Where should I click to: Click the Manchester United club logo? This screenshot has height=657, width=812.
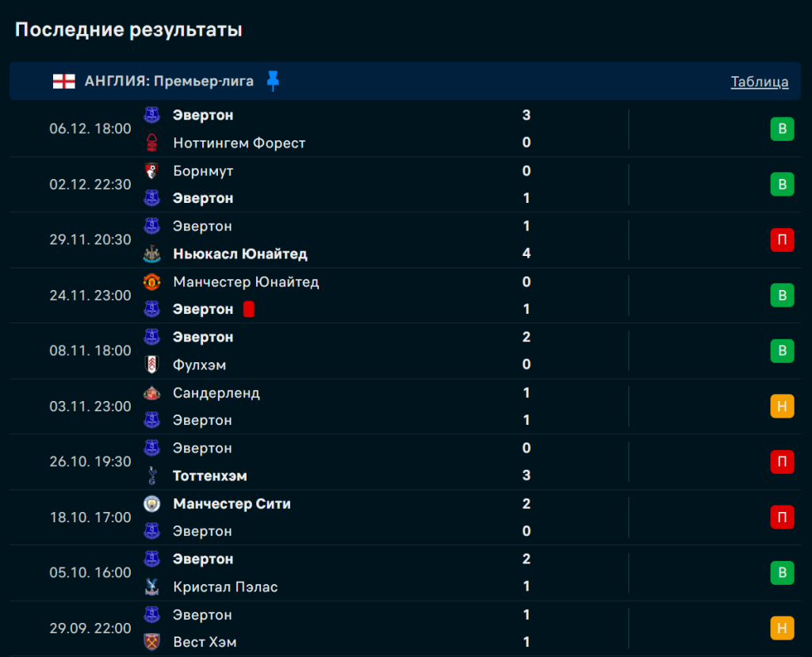151,281
